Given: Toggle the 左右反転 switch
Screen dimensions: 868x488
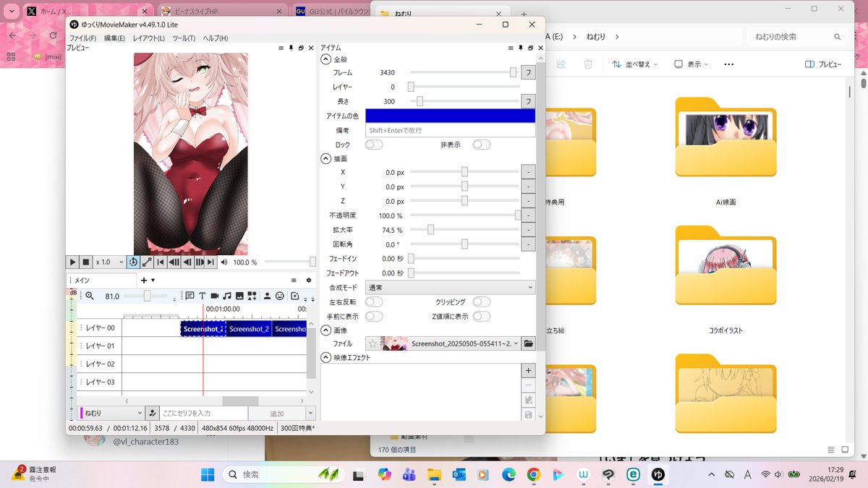Looking at the screenshot, I should [x=374, y=301].
